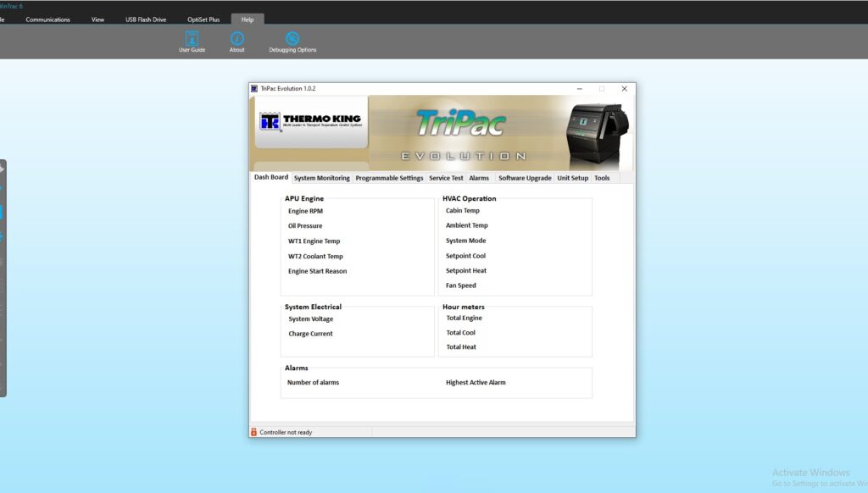Click the topmost icon on the left sidebar
868x493 pixels.
coord(4,169)
